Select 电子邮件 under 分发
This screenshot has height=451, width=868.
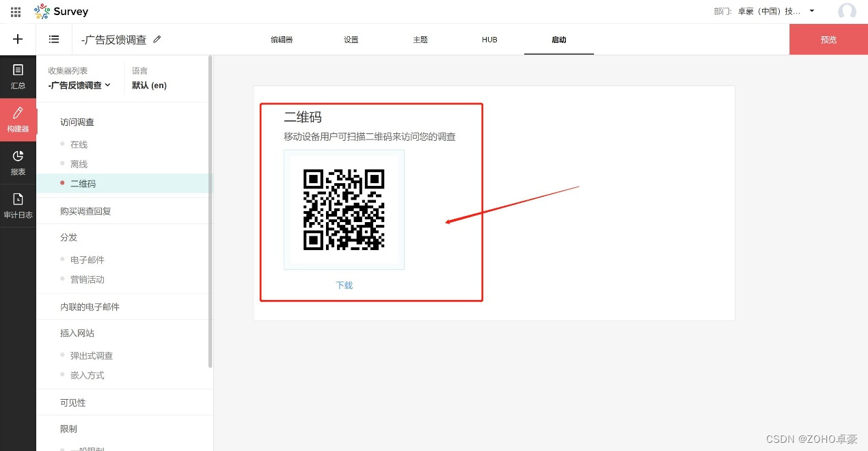(x=87, y=260)
